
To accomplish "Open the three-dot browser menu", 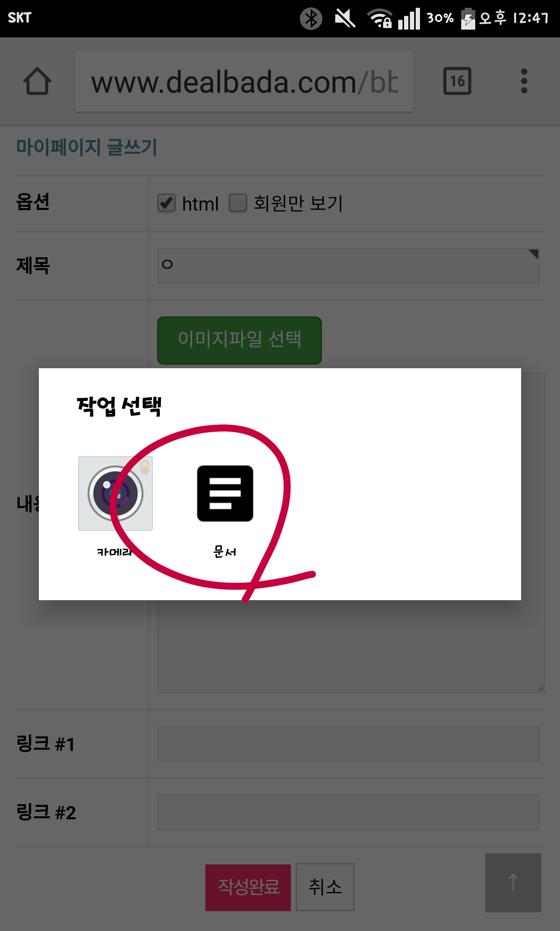I will click(524, 81).
